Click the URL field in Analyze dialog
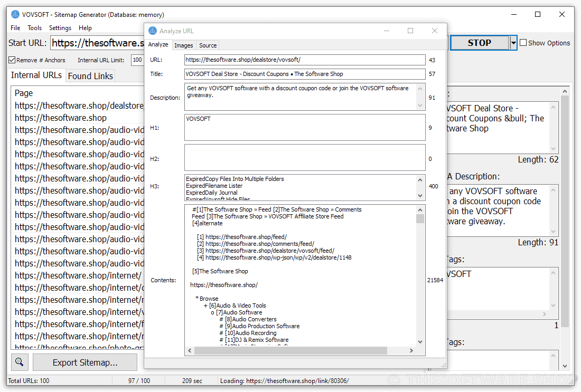 (305, 60)
